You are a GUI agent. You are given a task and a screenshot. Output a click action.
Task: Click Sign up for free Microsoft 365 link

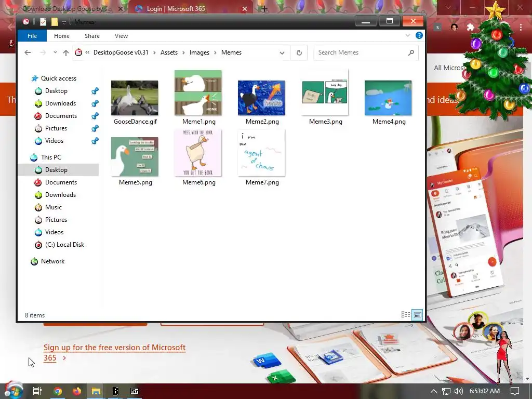114,353
